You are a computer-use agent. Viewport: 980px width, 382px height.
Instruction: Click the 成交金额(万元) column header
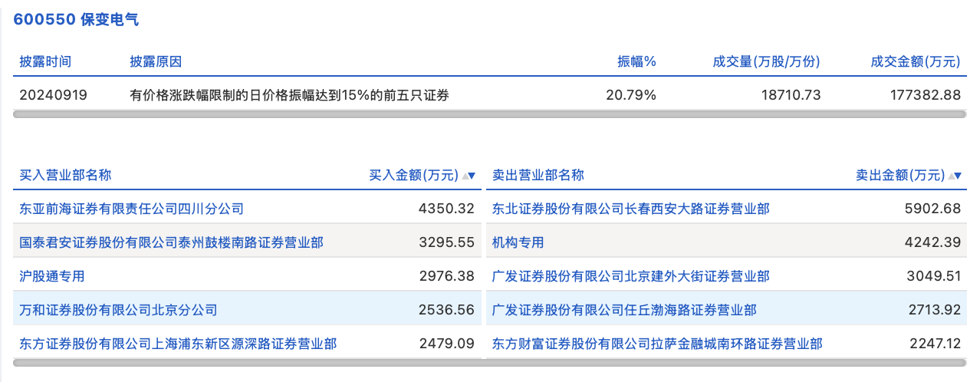[x=915, y=62]
